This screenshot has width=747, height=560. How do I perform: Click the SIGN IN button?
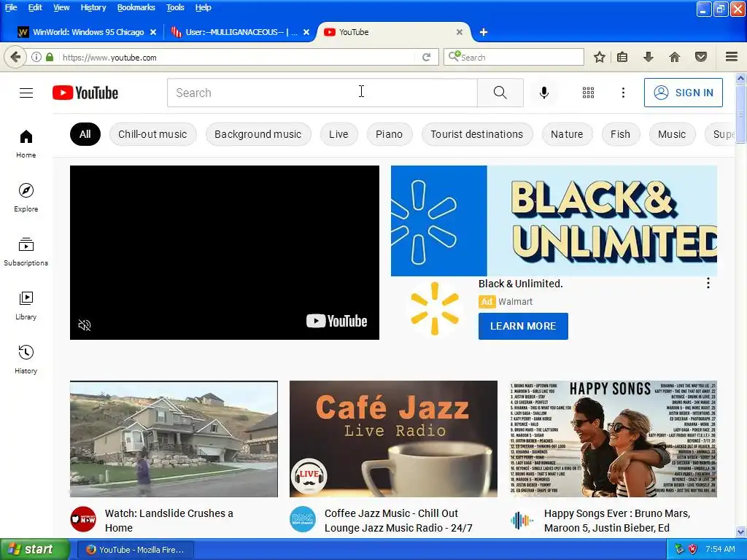tap(683, 93)
